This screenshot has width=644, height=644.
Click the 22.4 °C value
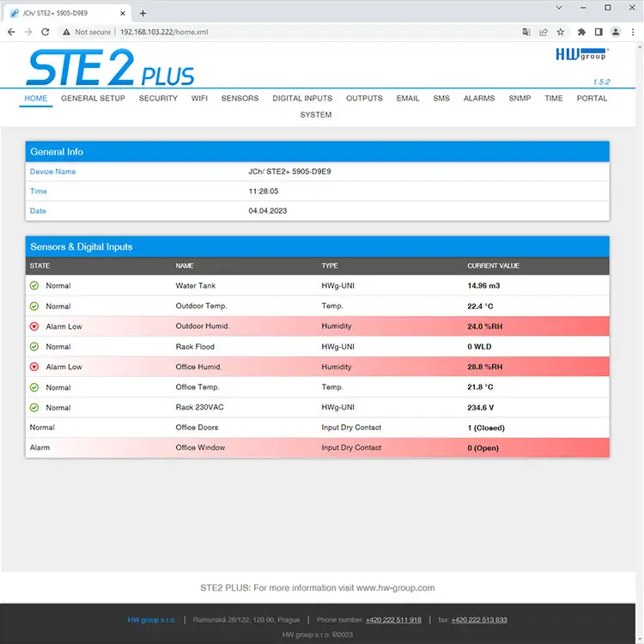coord(480,306)
